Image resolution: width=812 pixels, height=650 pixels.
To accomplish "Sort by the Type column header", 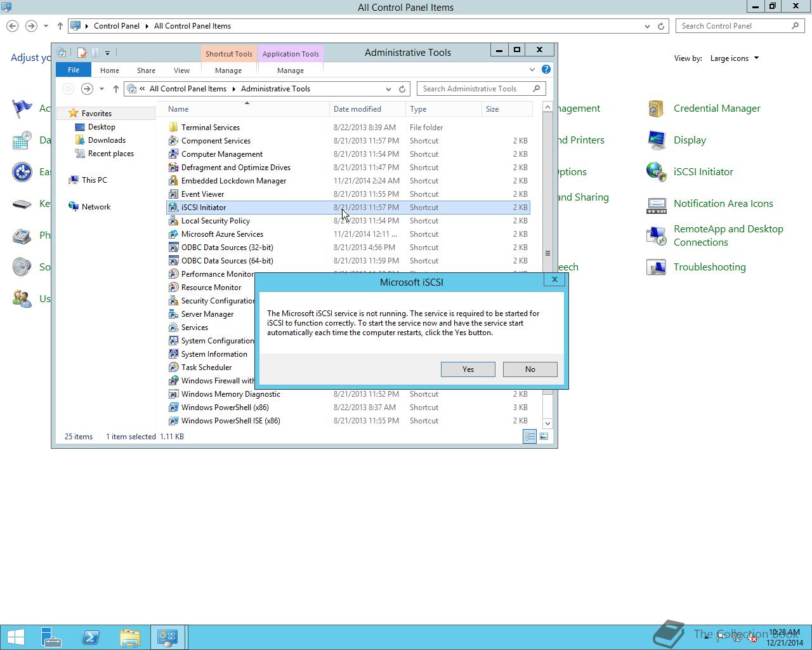I will tap(443, 109).
